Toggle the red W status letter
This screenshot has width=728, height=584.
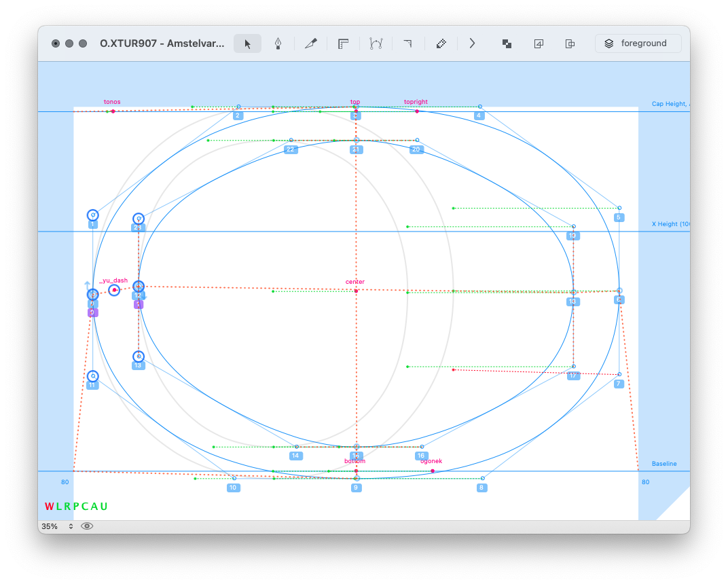(49, 507)
